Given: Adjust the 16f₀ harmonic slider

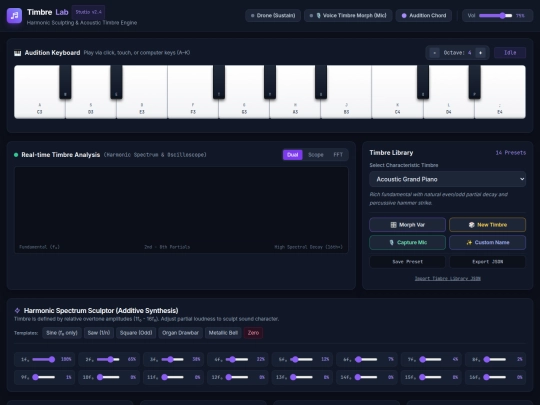Looking at the screenshot, I should pyautogui.click(x=495, y=377).
